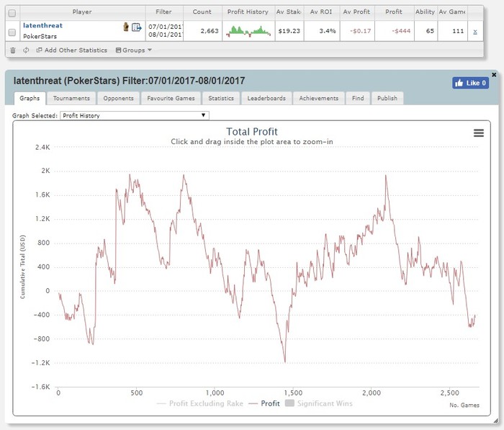The image size is (504, 430).
Task: Tick the checkbox for the latenthreat row
Action: tap(12, 32)
